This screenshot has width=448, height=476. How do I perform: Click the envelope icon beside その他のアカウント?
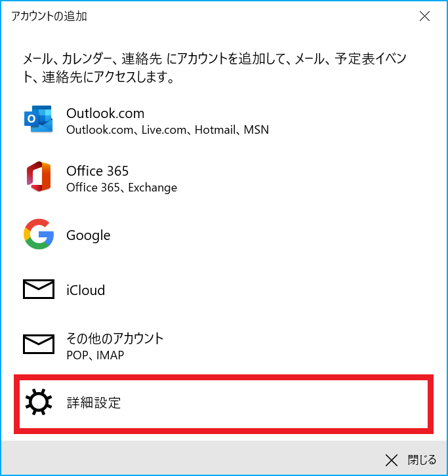click(x=39, y=344)
